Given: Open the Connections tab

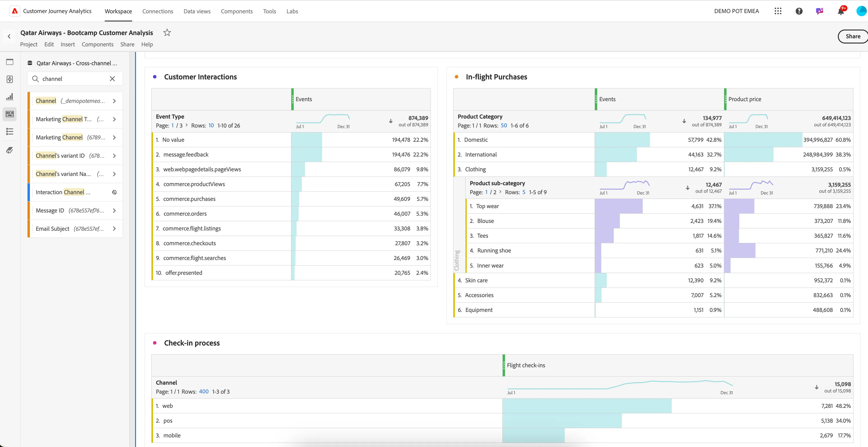Looking at the screenshot, I should pyautogui.click(x=158, y=11).
